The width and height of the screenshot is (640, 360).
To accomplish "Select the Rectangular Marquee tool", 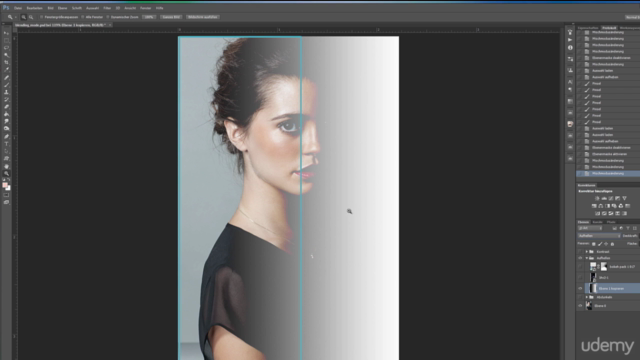I will coord(6,40).
